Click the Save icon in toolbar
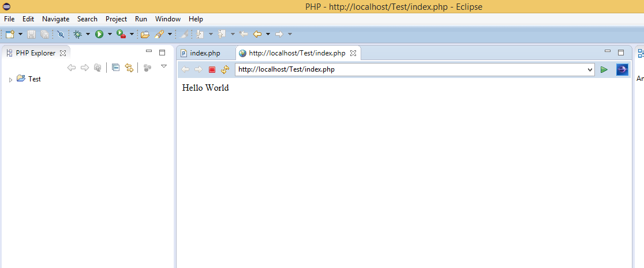This screenshot has height=268, width=644. pos(32,35)
